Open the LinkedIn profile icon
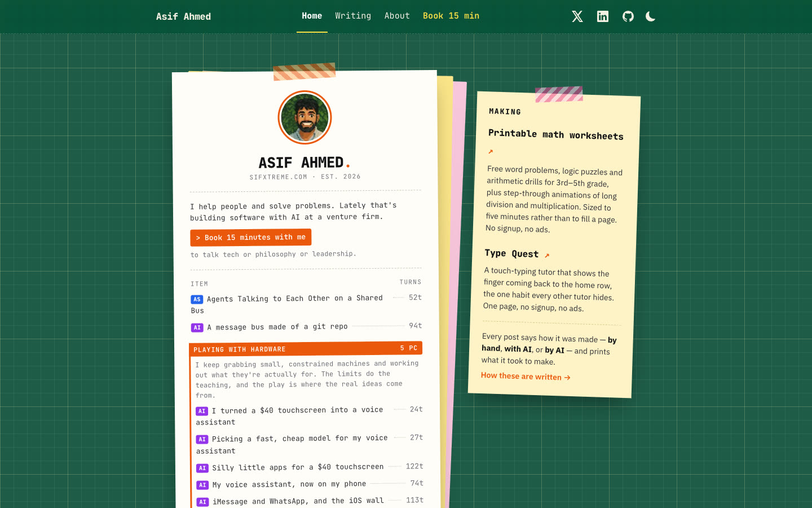Viewport: 812px width, 508px height. tap(603, 16)
